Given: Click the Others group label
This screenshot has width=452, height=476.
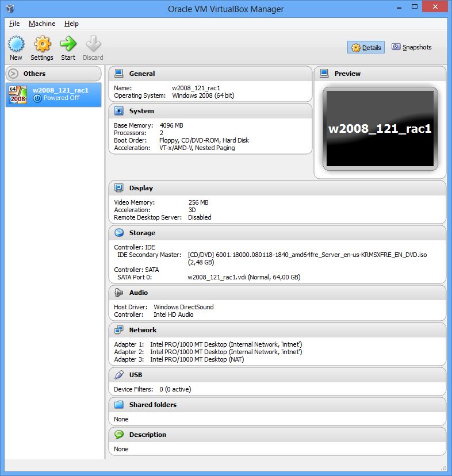Looking at the screenshot, I should [x=35, y=74].
